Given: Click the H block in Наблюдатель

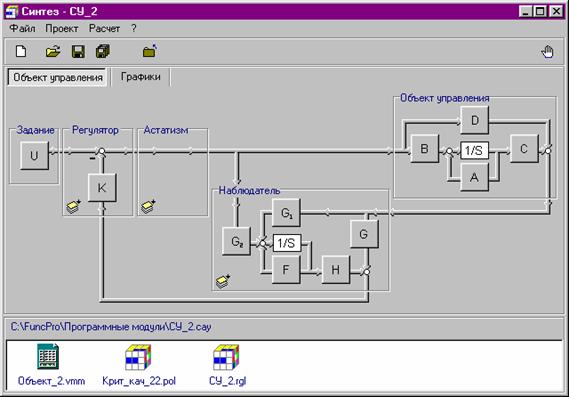Looking at the screenshot, I should [336, 269].
